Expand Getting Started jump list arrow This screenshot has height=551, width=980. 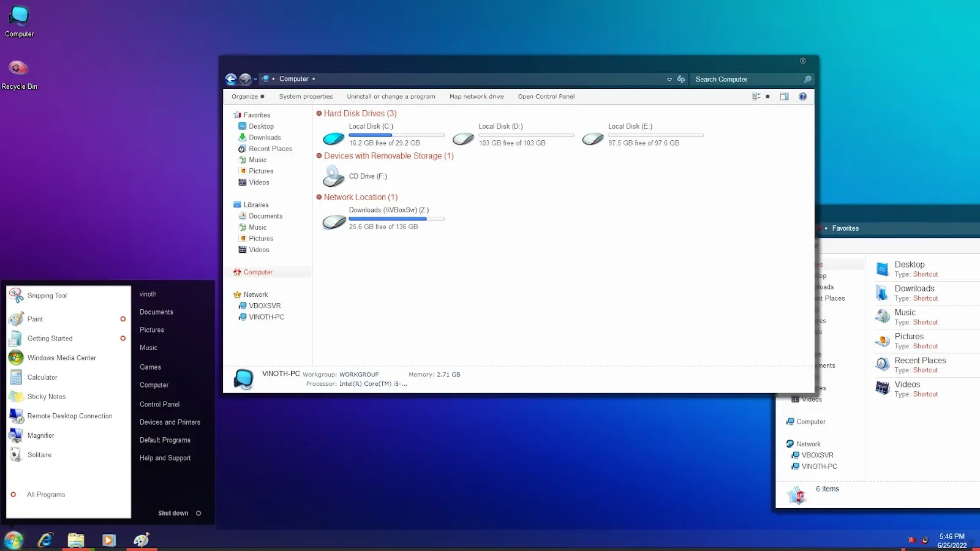click(123, 339)
